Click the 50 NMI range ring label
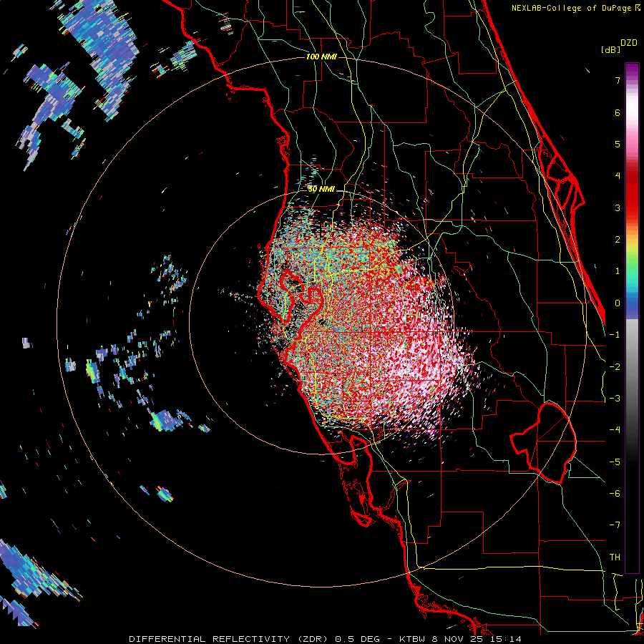The image size is (644, 644). 321,189
